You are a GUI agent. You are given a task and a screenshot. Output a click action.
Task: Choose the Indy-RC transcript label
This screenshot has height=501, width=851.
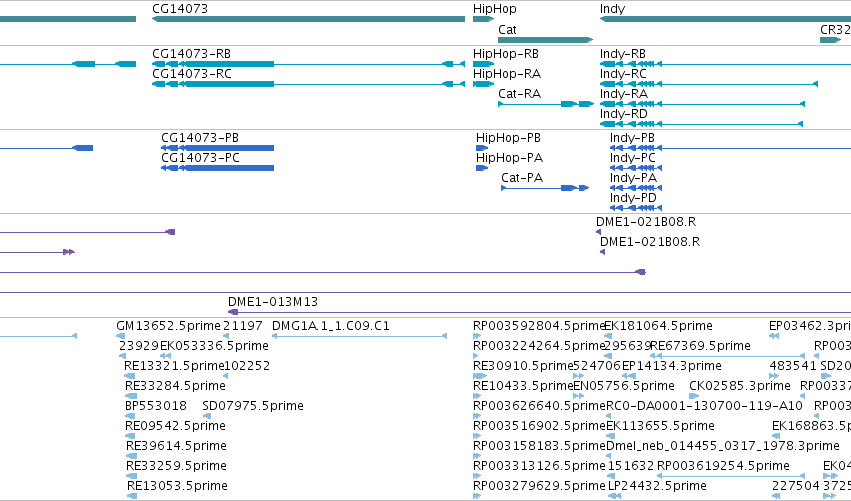tap(623, 74)
